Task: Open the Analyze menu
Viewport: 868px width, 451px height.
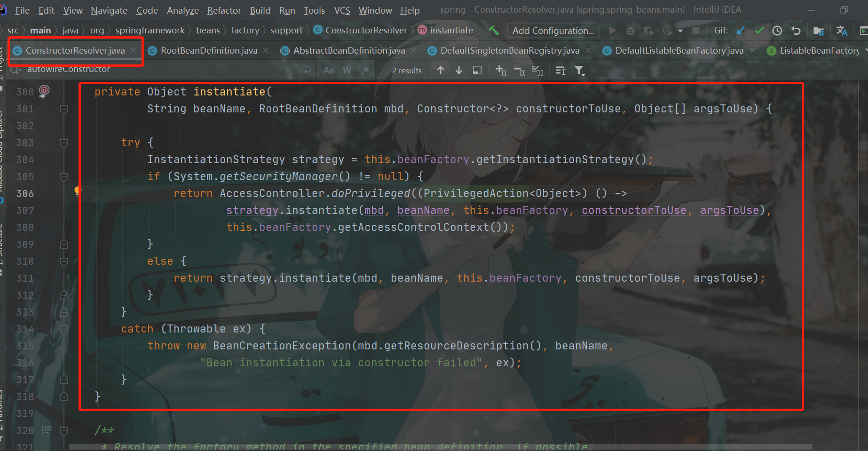Action: tap(183, 10)
